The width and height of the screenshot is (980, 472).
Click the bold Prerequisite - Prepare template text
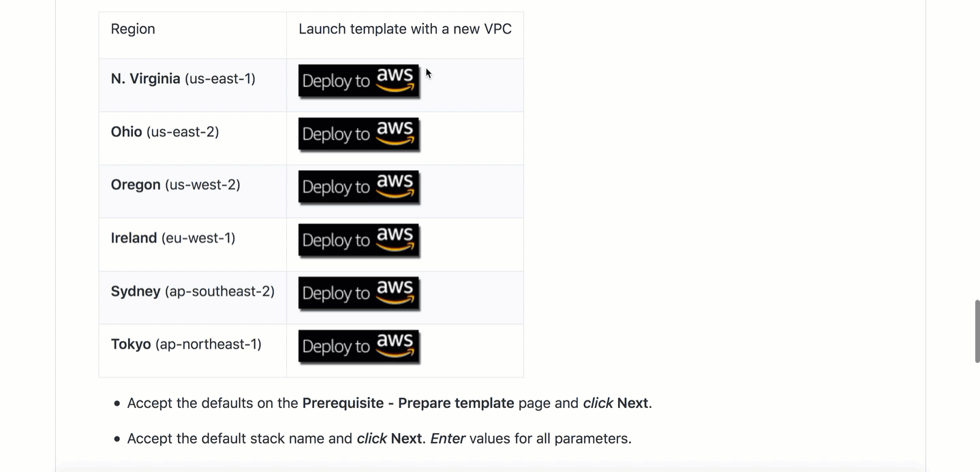click(x=408, y=403)
